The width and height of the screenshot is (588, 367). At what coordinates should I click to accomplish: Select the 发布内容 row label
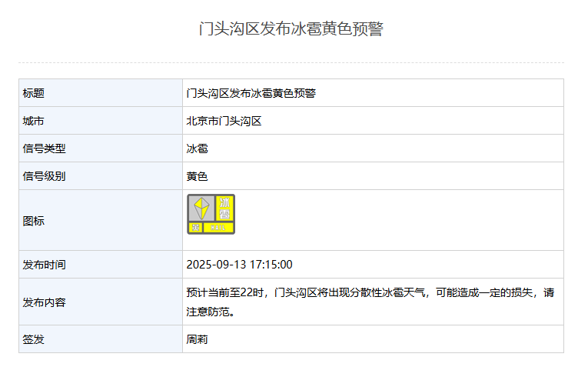click(45, 302)
